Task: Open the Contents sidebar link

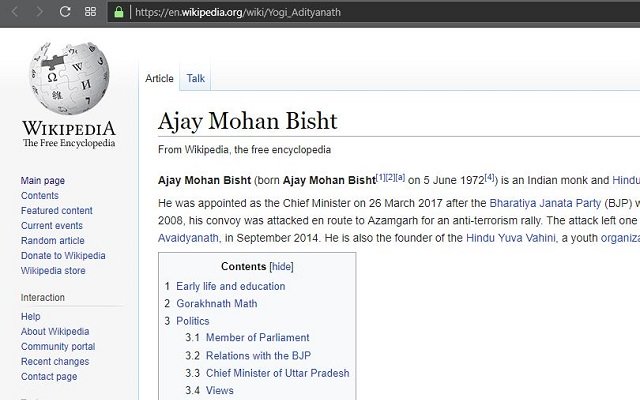Action: pyautogui.click(x=40, y=196)
